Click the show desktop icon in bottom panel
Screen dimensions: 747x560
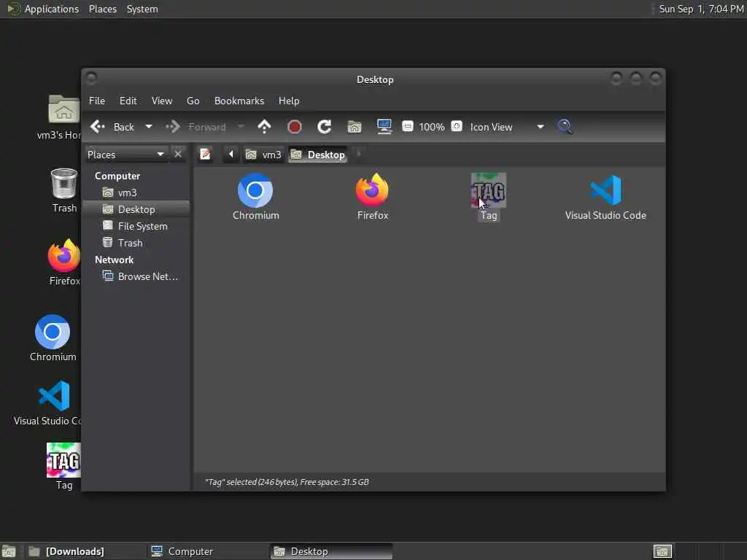(9, 551)
